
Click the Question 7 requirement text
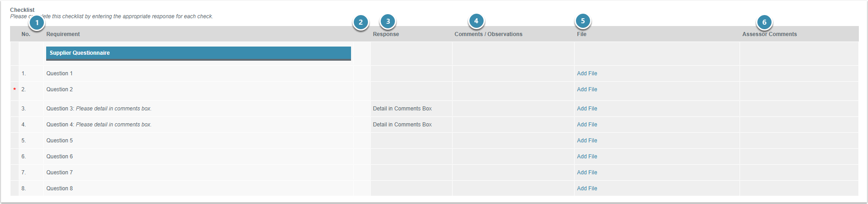59,173
